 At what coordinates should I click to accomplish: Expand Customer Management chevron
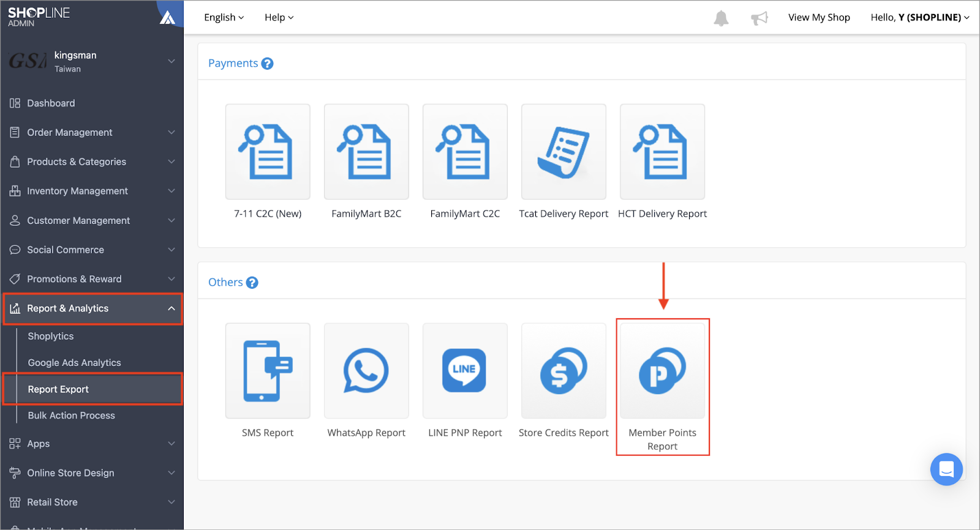(x=171, y=220)
